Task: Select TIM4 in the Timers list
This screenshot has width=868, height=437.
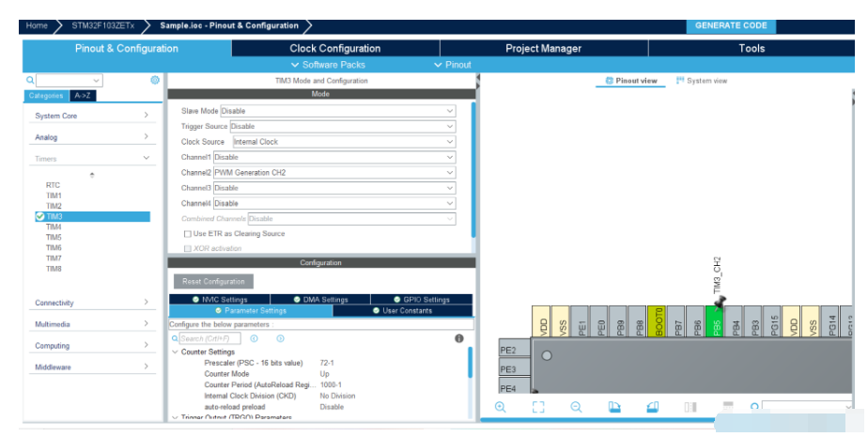Action: (x=54, y=226)
